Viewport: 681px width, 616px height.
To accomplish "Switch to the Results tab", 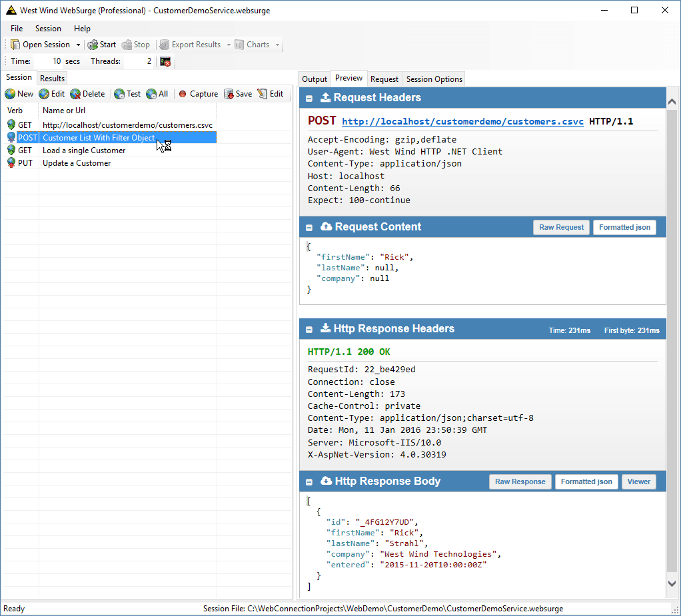I will click(52, 79).
